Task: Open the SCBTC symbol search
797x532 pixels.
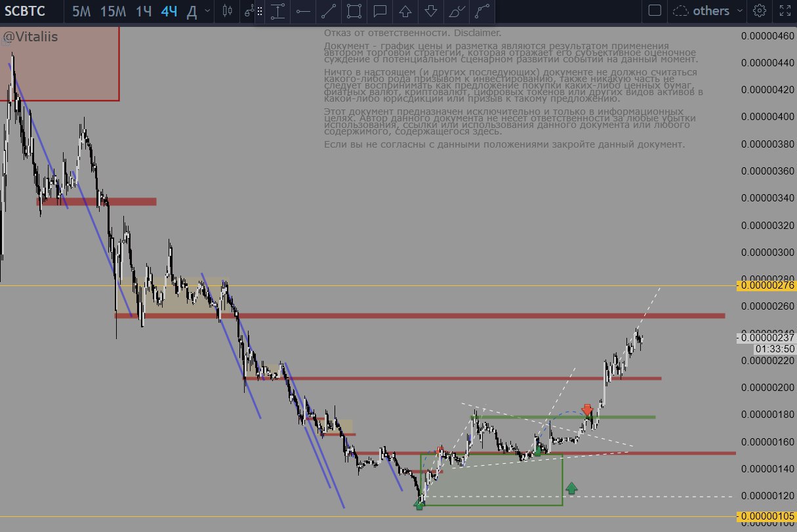Action: click(26, 11)
